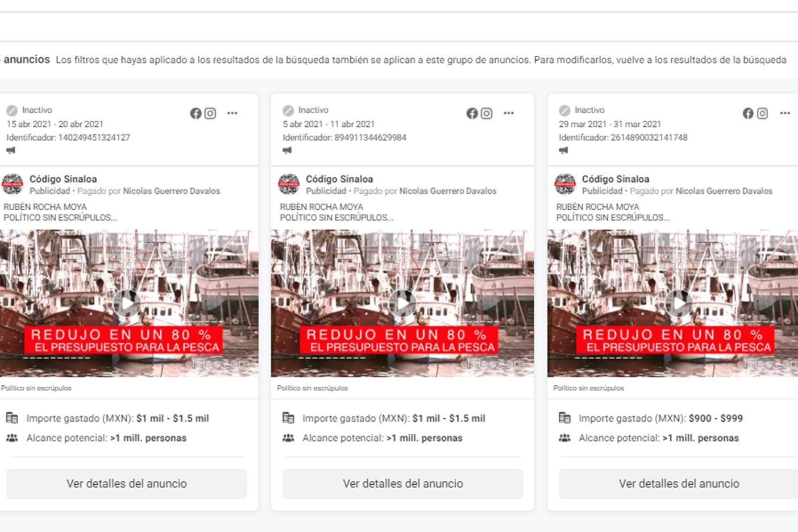Click the Facebook platform icon on the first ad
798x532 pixels.
[x=195, y=113]
